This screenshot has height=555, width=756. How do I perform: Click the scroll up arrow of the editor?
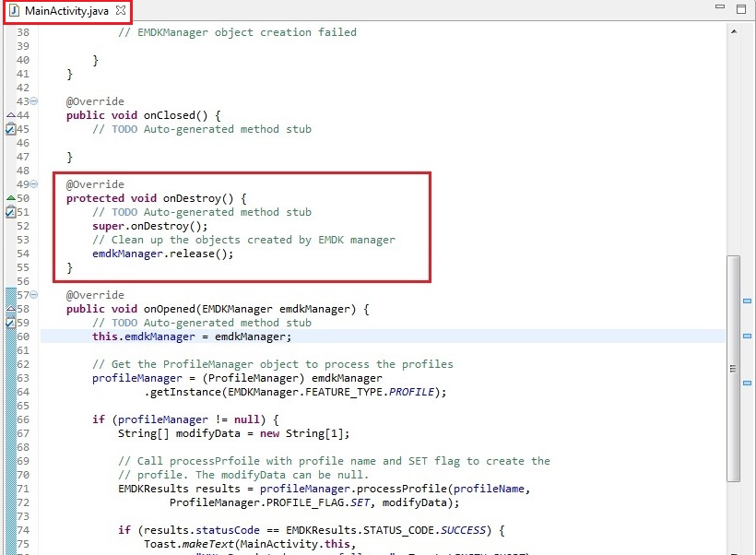click(x=733, y=32)
